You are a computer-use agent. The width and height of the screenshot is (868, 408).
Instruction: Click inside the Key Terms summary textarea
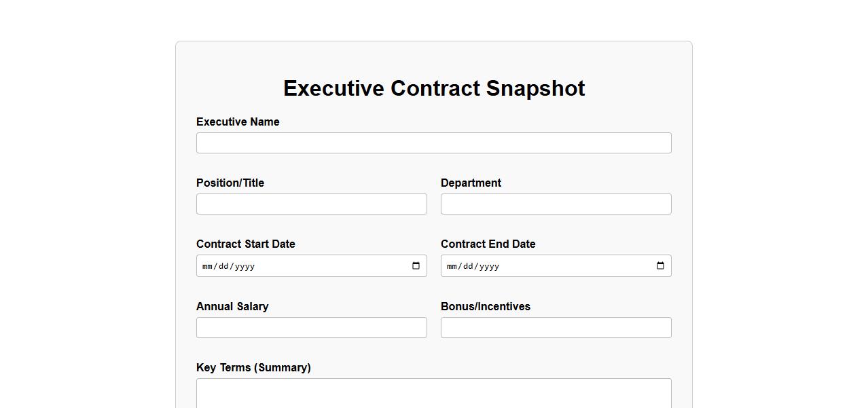click(x=433, y=394)
